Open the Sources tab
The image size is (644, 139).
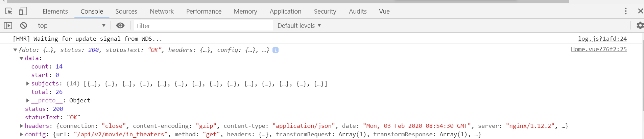coord(126,11)
